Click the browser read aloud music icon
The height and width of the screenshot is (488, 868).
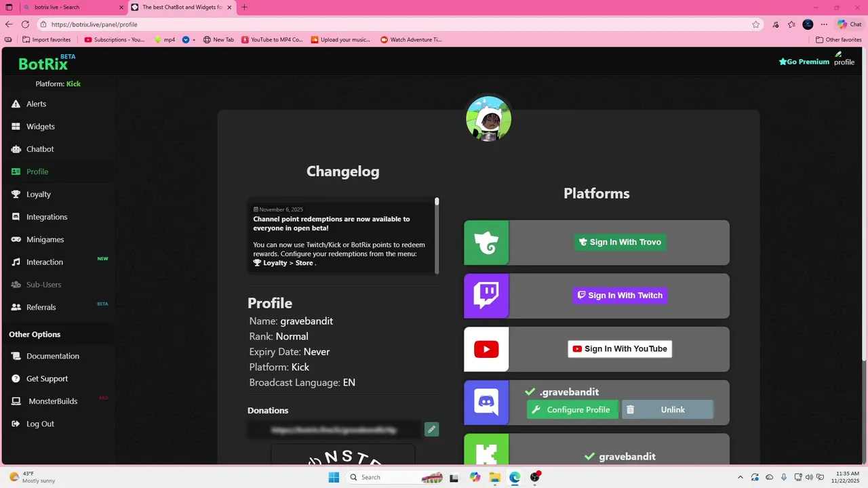click(x=775, y=24)
